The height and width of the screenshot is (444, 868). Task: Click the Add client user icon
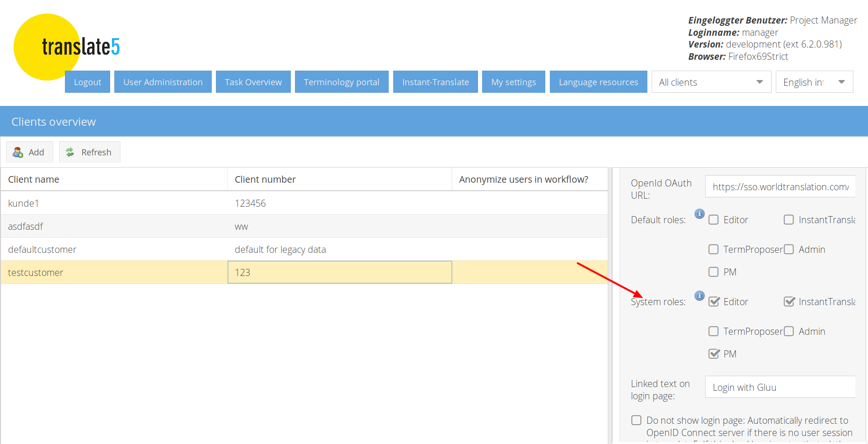click(18, 152)
